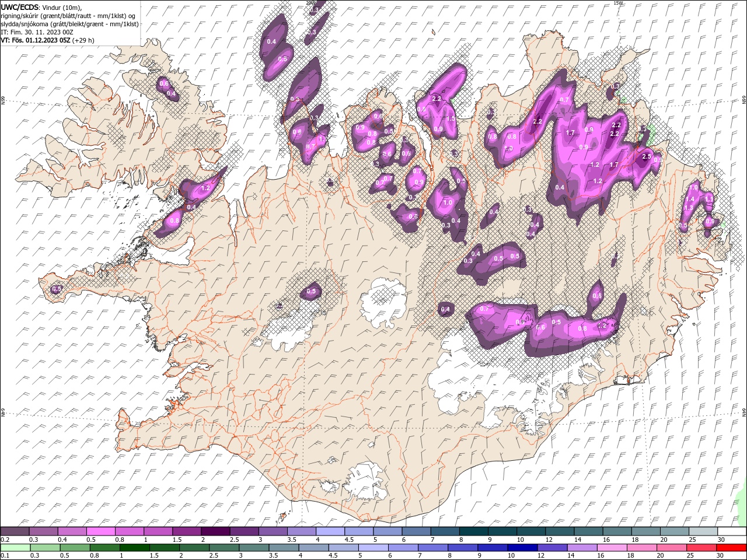Select the '16' label in the upper snow scale
The height and width of the screenshot is (560, 747).
coord(606,540)
